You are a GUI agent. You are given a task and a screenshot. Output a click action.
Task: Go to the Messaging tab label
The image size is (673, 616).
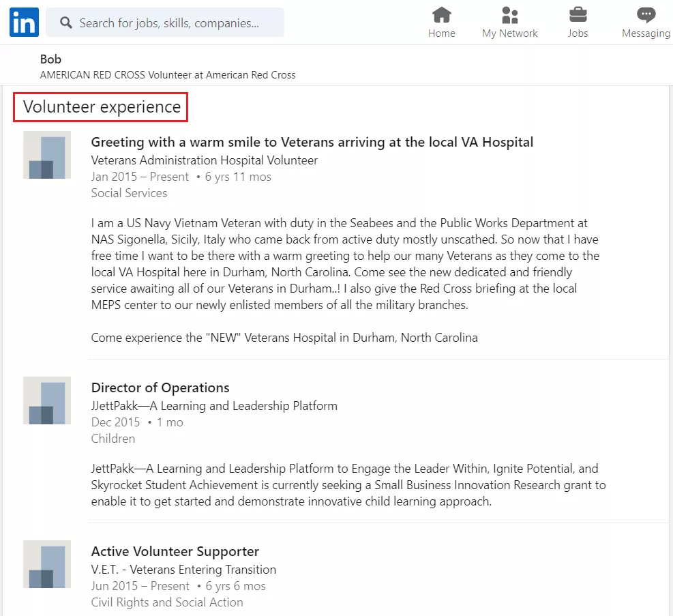[646, 33]
